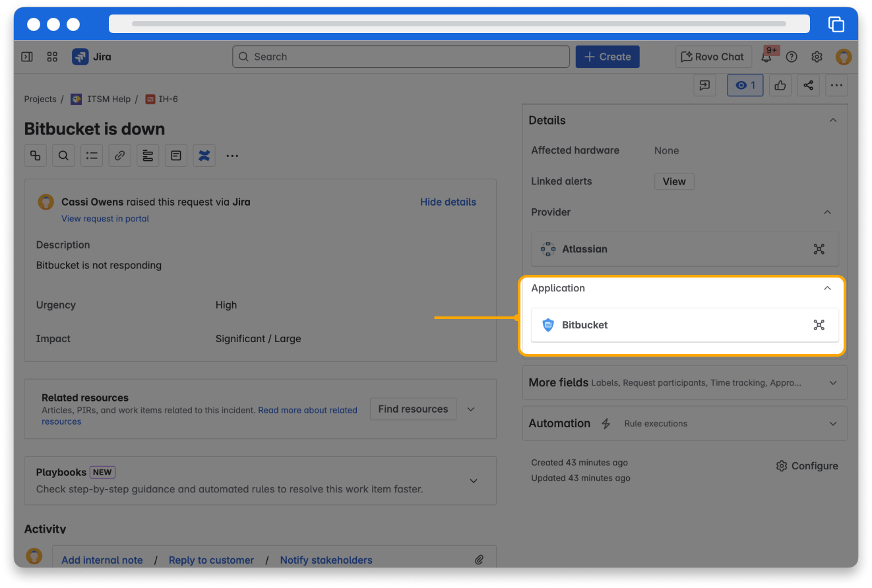Click View for Linked alerts

(674, 181)
